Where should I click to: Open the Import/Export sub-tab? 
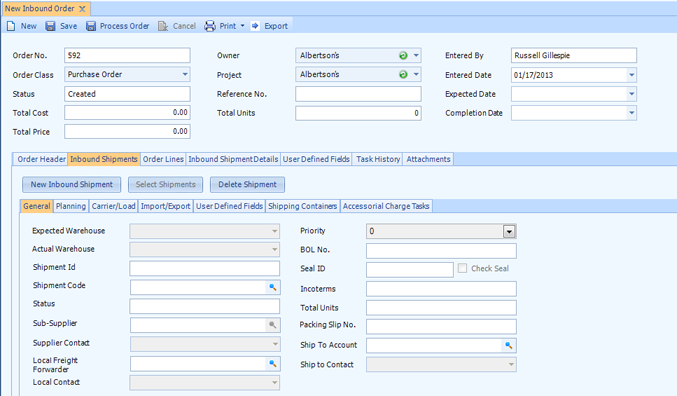pyautogui.click(x=165, y=206)
